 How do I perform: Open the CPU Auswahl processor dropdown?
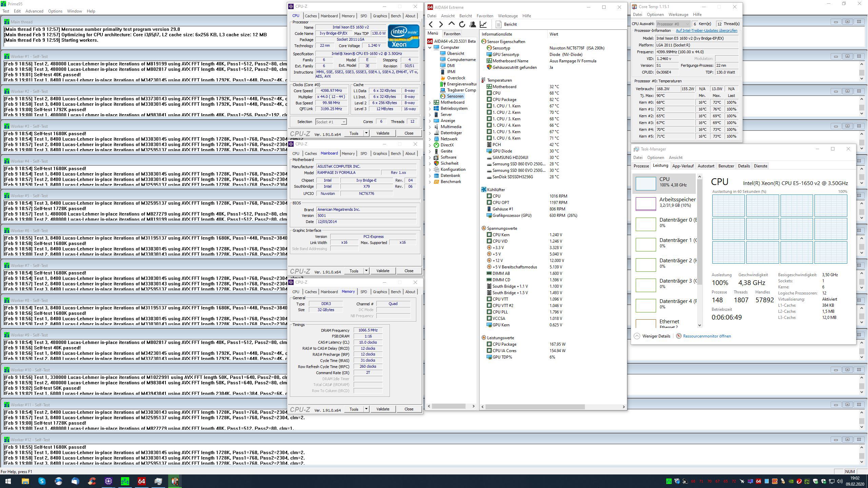click(673, 24)
